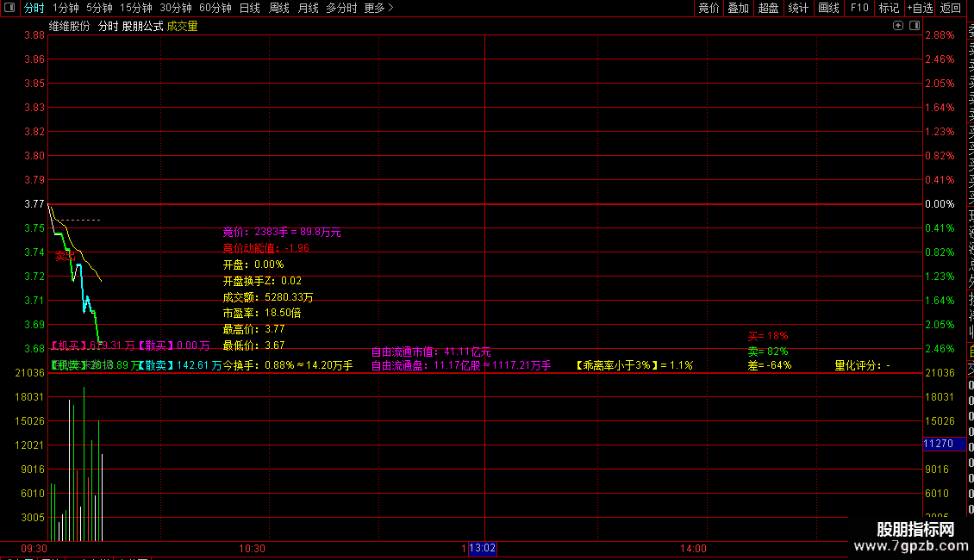Click the 0.00% right axis label
974x560 pixels.
point(940,204)
